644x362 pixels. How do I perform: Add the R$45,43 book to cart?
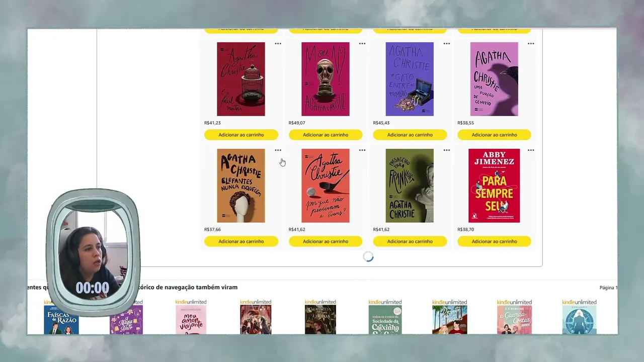point(410,135)
